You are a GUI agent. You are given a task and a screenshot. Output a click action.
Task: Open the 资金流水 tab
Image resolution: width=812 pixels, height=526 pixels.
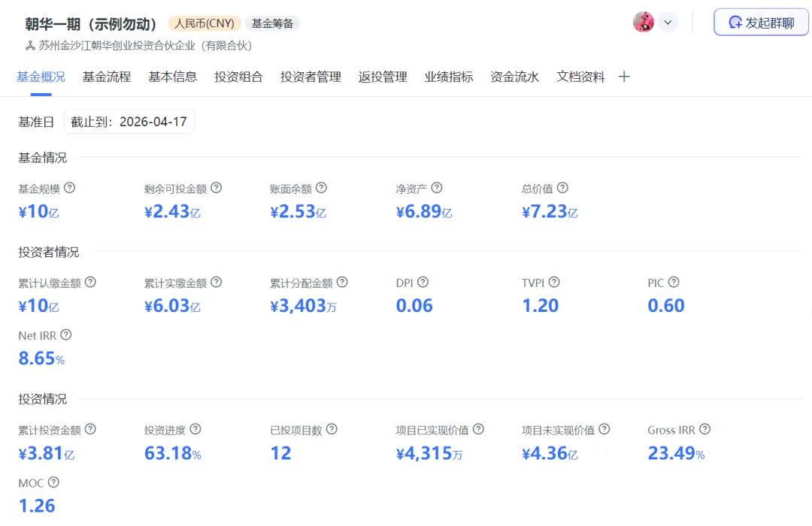(x=514, y=76)
